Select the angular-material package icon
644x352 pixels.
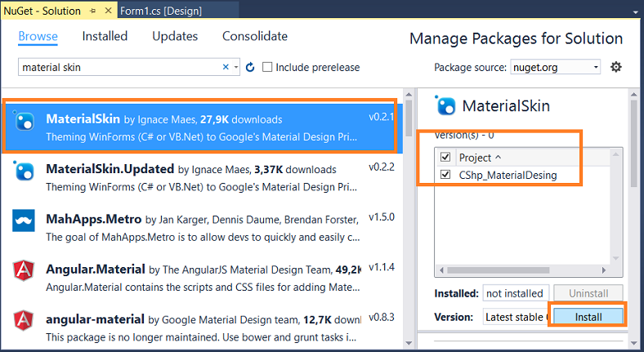click(x=24, y=321)
